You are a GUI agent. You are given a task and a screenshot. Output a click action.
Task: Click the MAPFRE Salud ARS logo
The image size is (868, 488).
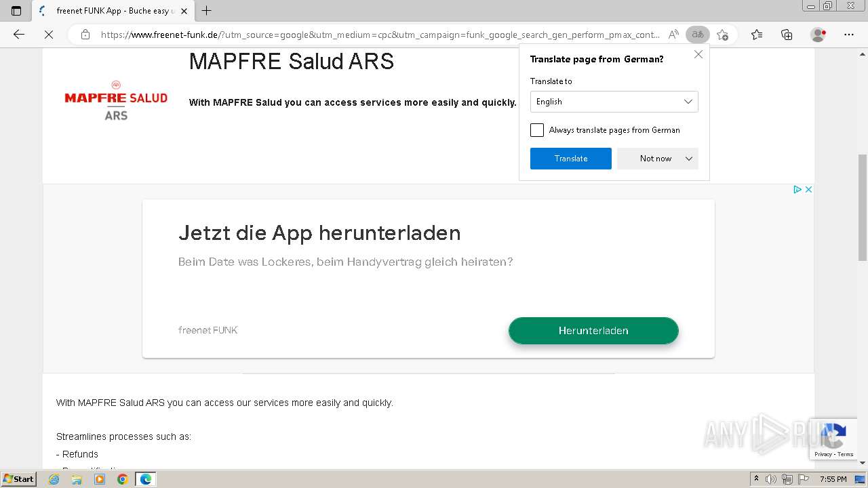pos(116,100)
